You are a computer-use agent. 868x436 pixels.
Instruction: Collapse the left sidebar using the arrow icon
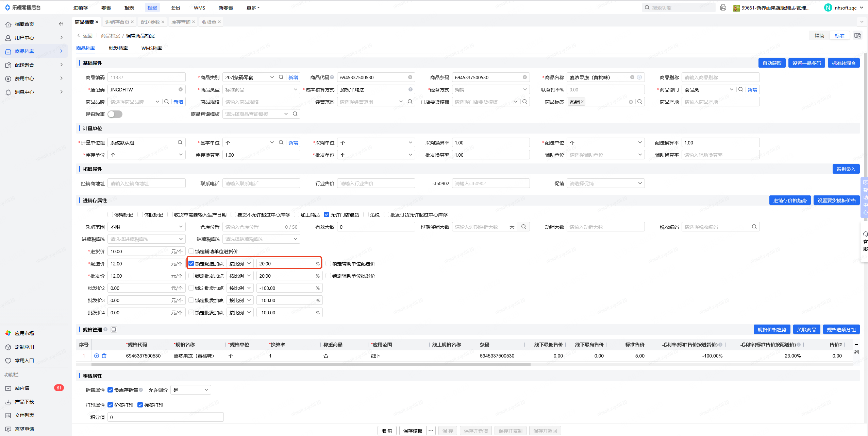61,24
